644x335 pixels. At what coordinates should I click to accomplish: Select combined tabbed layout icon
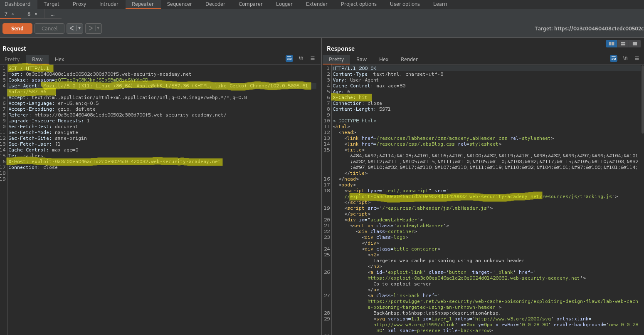(x=634, y=44)
